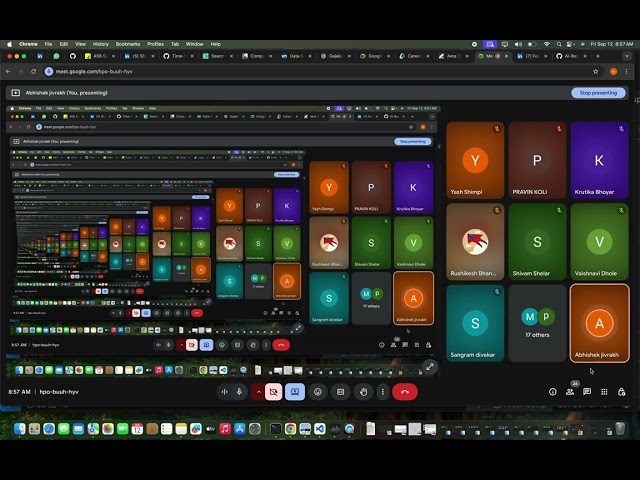This screenshot has width=640, height=480.
Task: Select the large Krutika Bhoyar participant tile on the right
Action: coord(599,160)
